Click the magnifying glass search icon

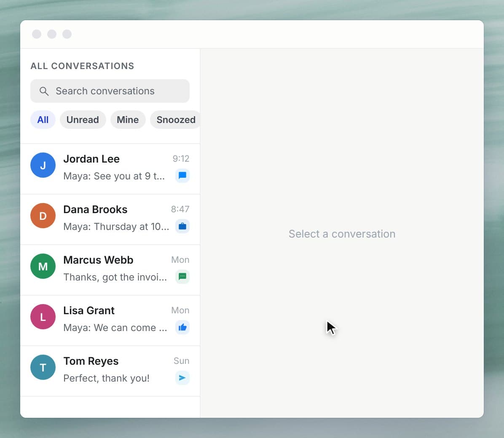[x=44, y=91]
